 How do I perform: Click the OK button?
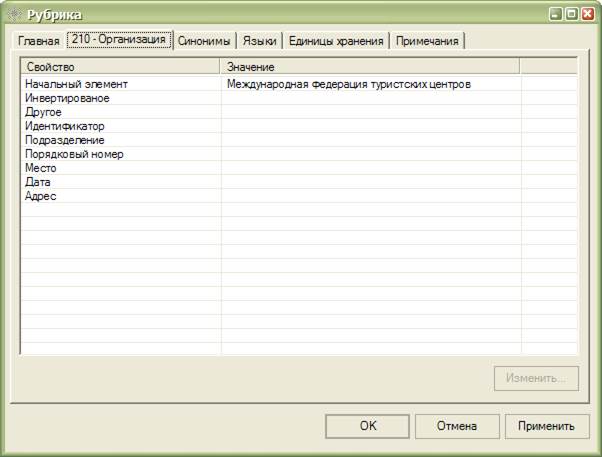pyautogui.click(x=367, y=426)
